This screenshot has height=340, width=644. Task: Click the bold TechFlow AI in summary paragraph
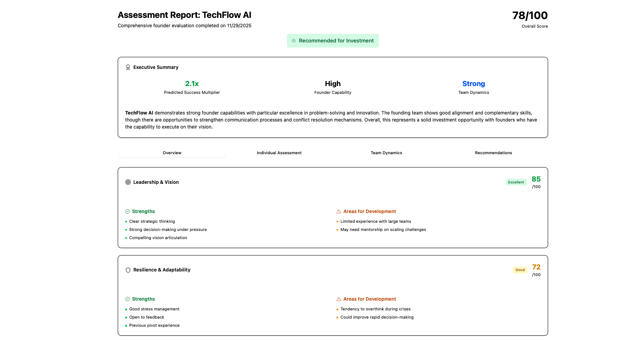139,113
